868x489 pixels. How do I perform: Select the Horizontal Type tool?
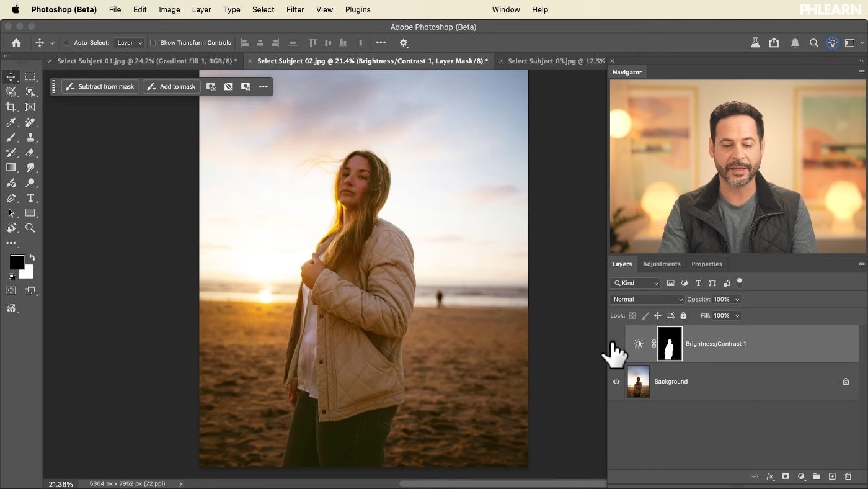pos(30,198)
